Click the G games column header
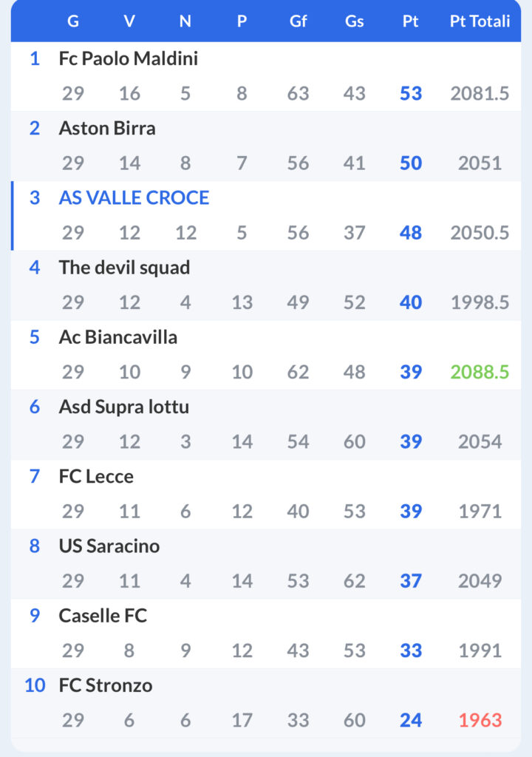532x757 pixels. tap(73, 21)
